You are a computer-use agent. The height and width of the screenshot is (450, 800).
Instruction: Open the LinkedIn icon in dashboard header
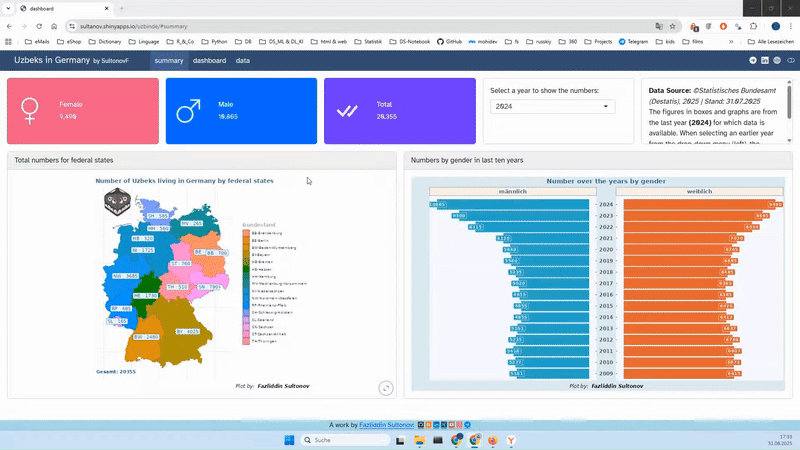click(765, 61)
